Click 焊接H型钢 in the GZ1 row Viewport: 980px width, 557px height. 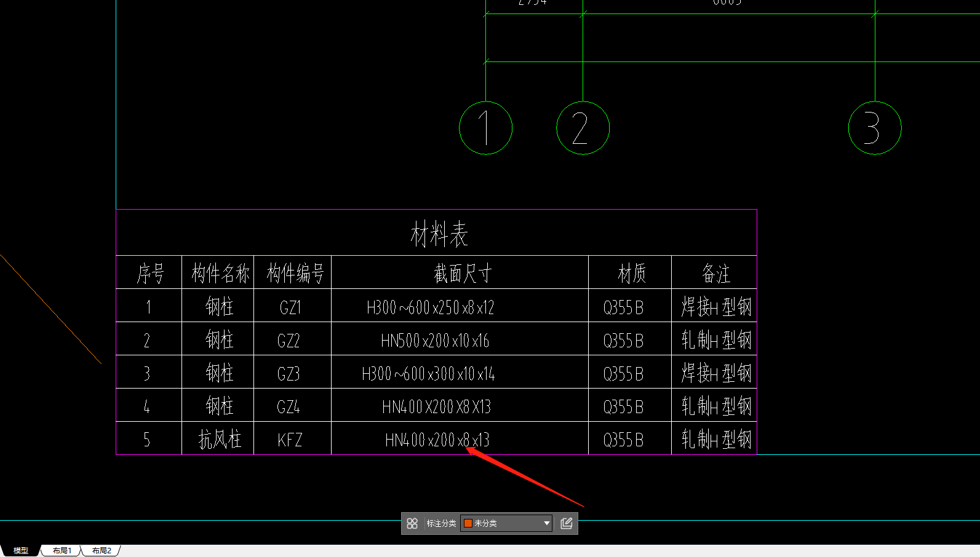pyautogui.click(x=716, y=306)
